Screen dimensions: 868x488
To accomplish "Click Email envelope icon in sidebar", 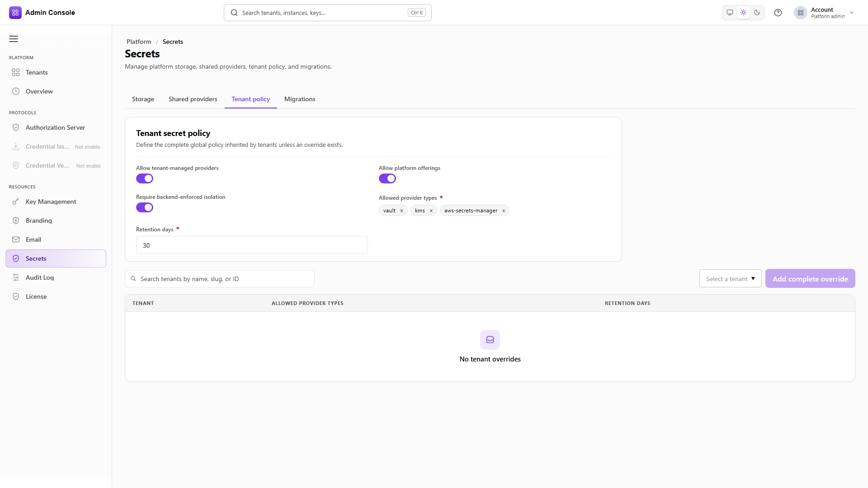I will point(16,239).
